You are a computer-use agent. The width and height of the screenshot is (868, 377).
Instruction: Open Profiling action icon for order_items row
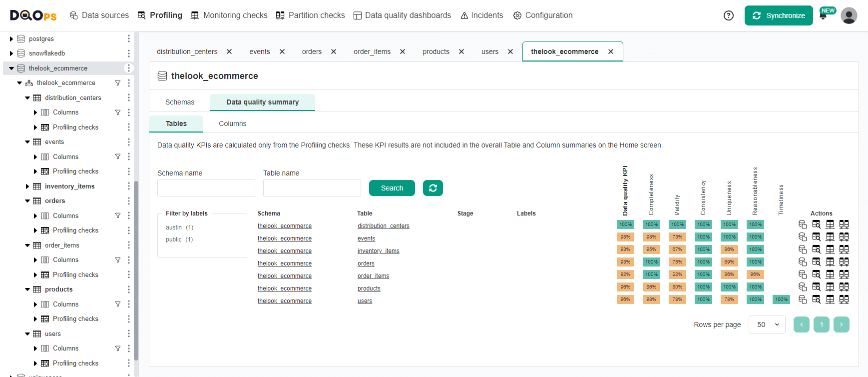coord(816,274)
